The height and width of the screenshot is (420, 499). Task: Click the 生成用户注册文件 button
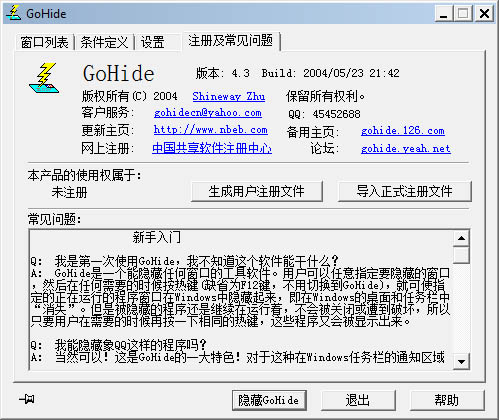pyautogui.click(x=257, y=191)
